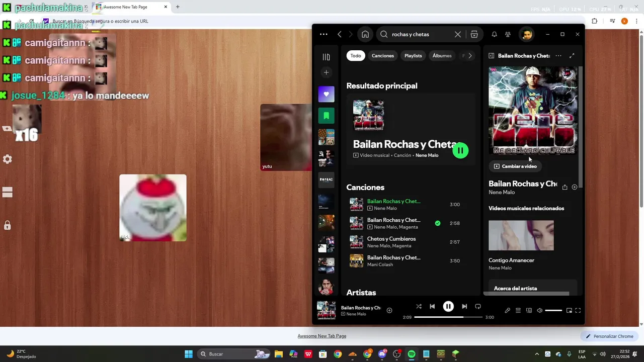Open File Explorer from taskbar
Image resolution: width=644 pixels, height=362 pixels.
278,354
